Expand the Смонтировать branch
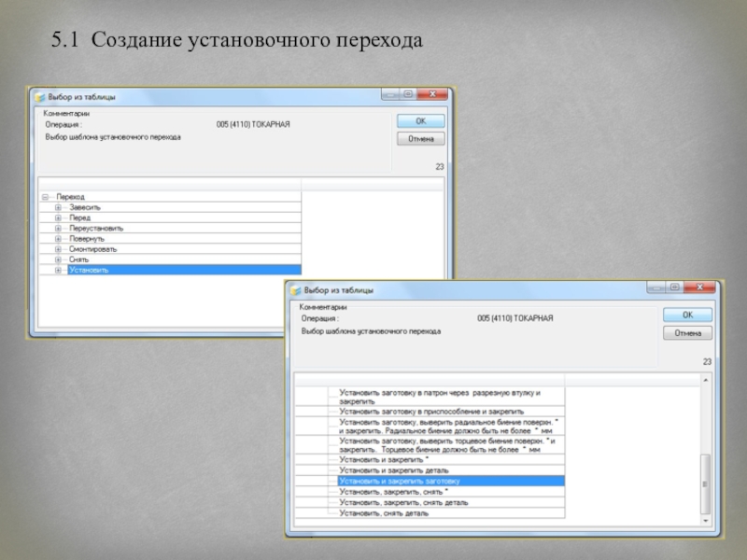 click(x=58, y=249)
